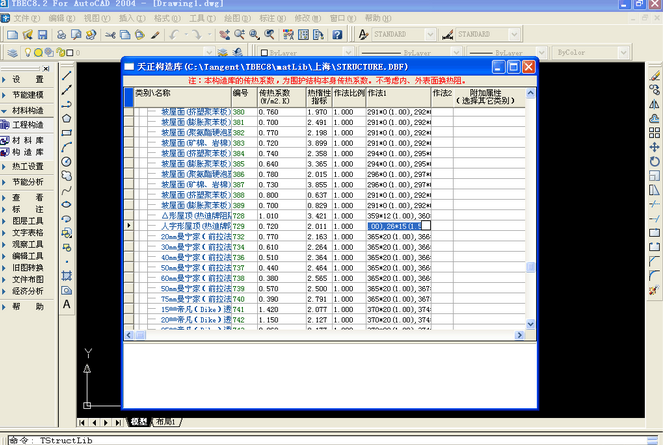Select cell 0.760 in row 380
The height and width of the screenshot is (445, 664).
tap(282, 112)
